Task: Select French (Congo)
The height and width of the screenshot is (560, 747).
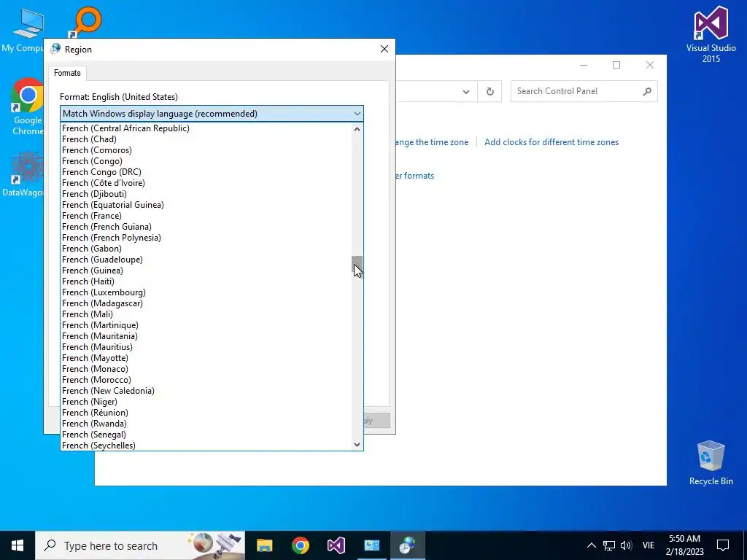Action: tap(206, 161)
